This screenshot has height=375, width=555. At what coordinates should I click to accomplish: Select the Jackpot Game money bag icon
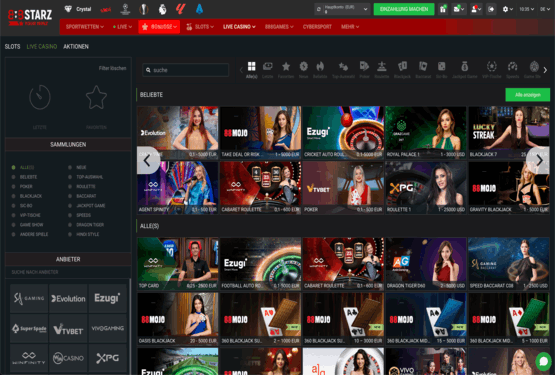click(x=465, y=66)
